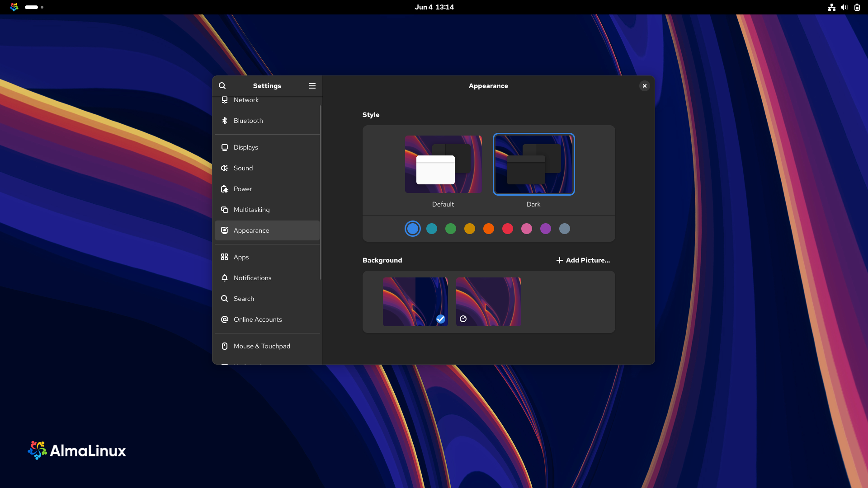
Task: Click the Notifications bell icon
Action: click(x=225, y=278)
